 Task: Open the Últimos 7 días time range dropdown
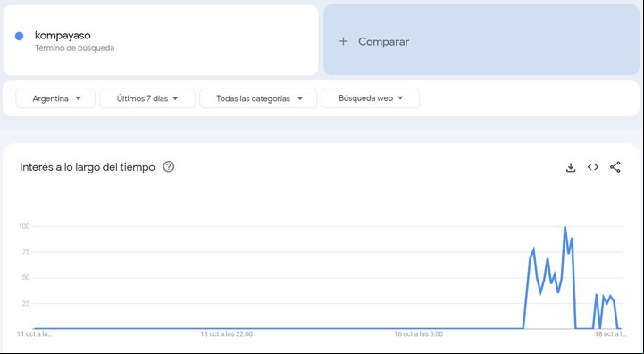pyautogui.click(x=147, y=98)
